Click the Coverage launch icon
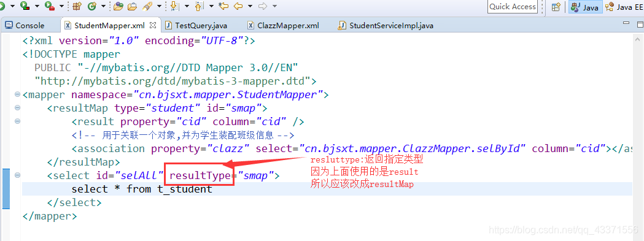 [25, 6]
